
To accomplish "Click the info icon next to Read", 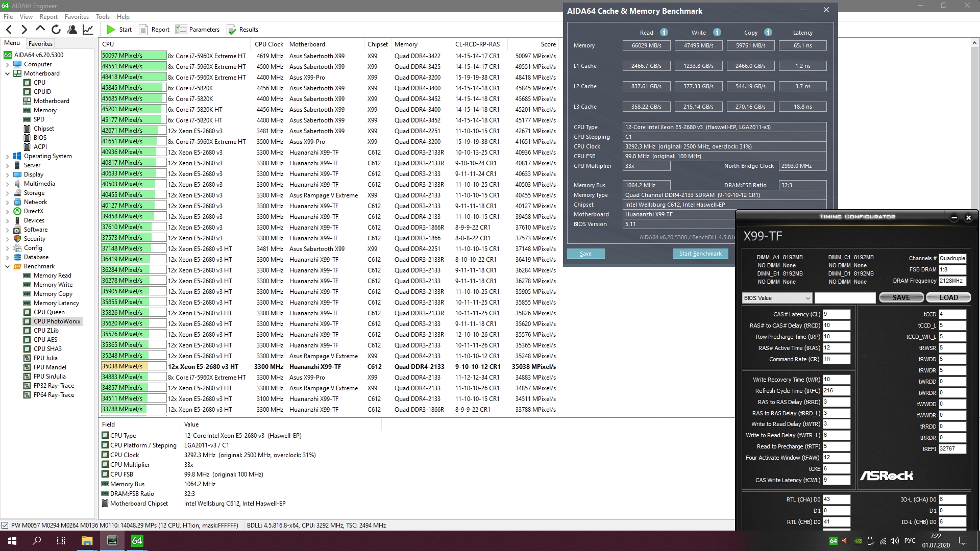I will click(664, 32).
